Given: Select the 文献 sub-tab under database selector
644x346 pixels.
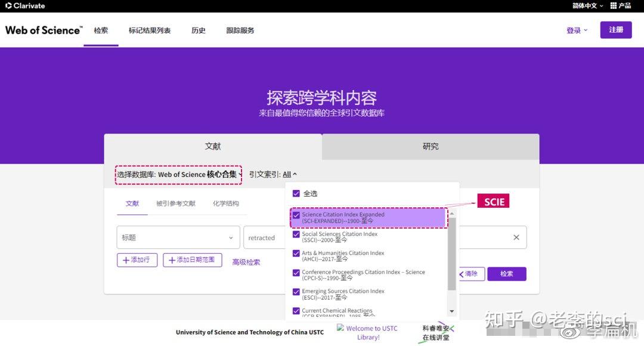Looking at the screenshot, I should pyautogui.click(x=132, y=203).
